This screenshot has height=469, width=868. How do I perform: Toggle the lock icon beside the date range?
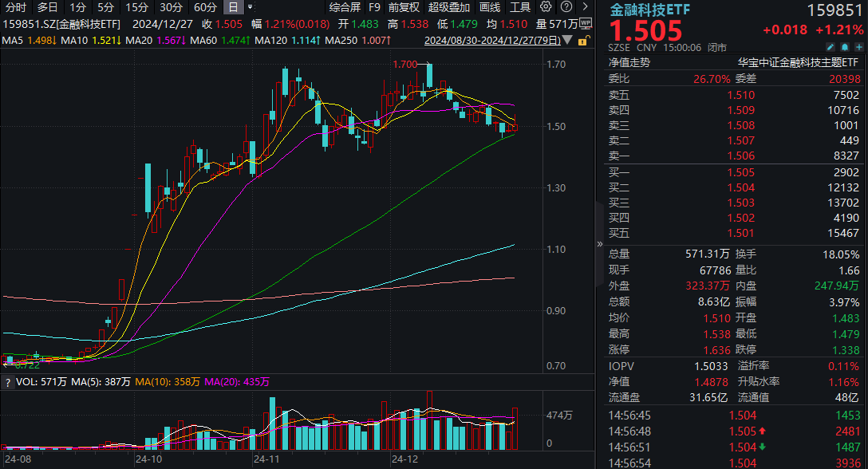pyautogui.click(x=585, y=40)
